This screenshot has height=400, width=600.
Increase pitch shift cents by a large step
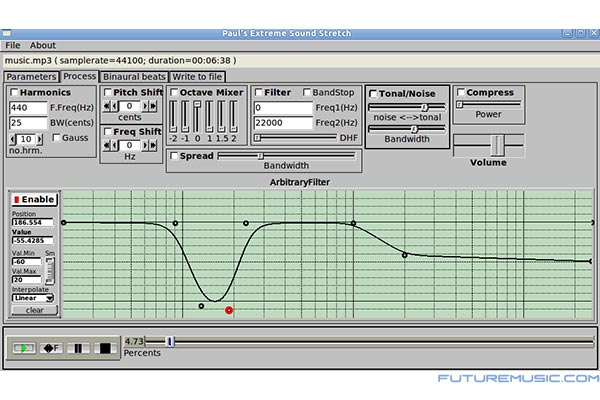click(x=153, y=106)
